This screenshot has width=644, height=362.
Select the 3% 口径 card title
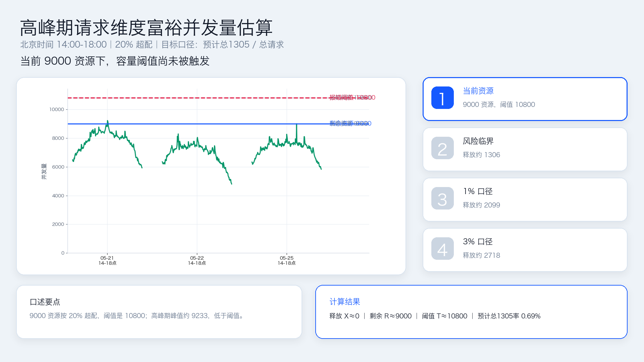point(478,242)
